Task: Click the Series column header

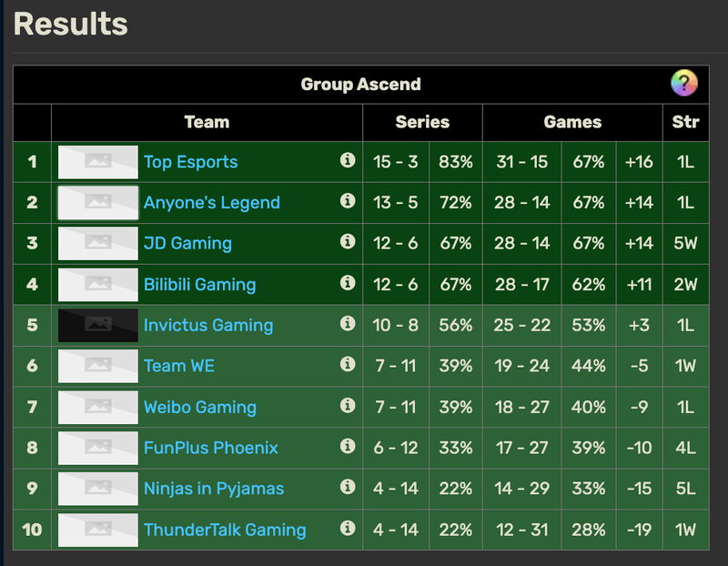Action: coord(422,122)
